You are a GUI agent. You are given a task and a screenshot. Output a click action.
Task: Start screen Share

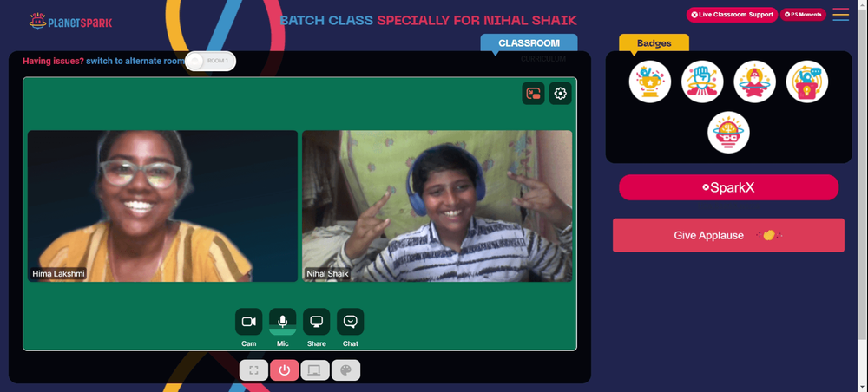click(316, 322)
